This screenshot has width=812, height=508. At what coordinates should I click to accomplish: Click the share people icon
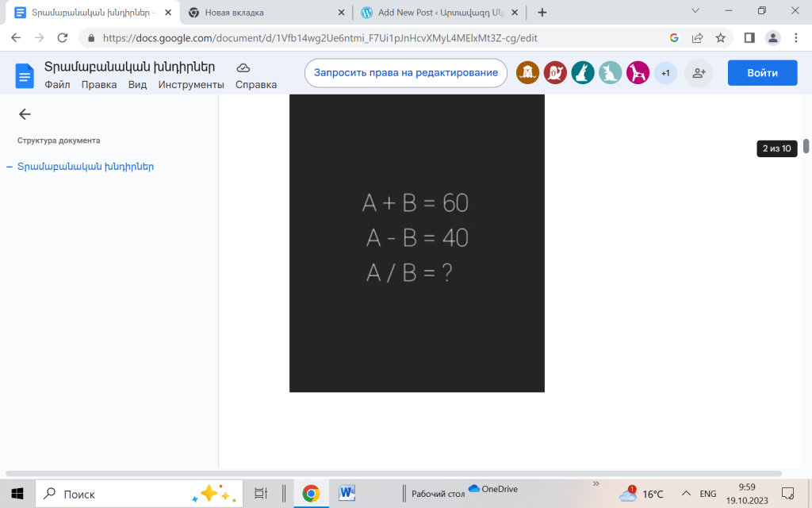699,73
